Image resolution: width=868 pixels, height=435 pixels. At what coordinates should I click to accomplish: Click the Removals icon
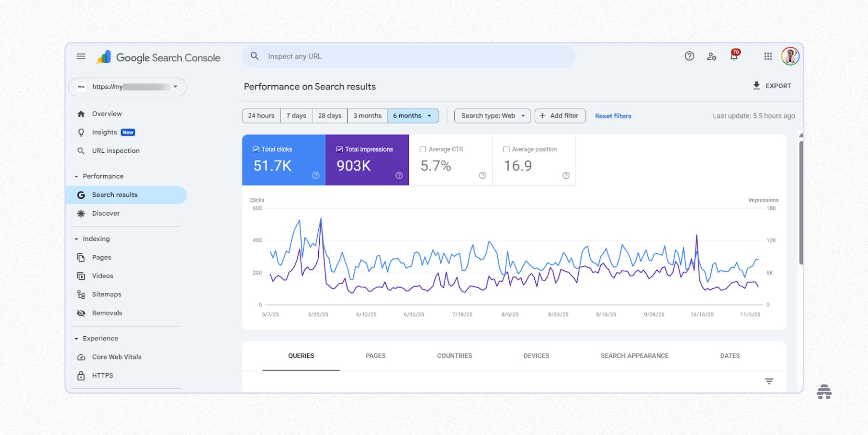81,313
